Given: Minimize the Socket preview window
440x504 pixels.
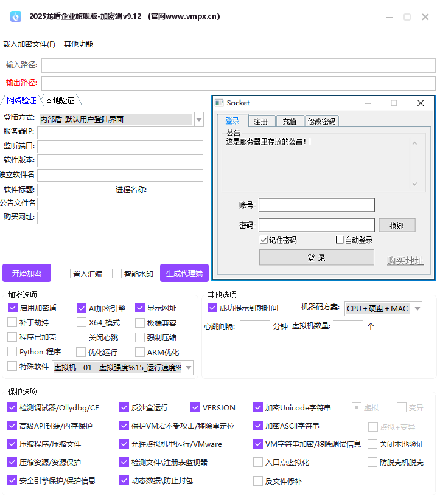Looking at the screenshot, I should click(x=368, y=103).
